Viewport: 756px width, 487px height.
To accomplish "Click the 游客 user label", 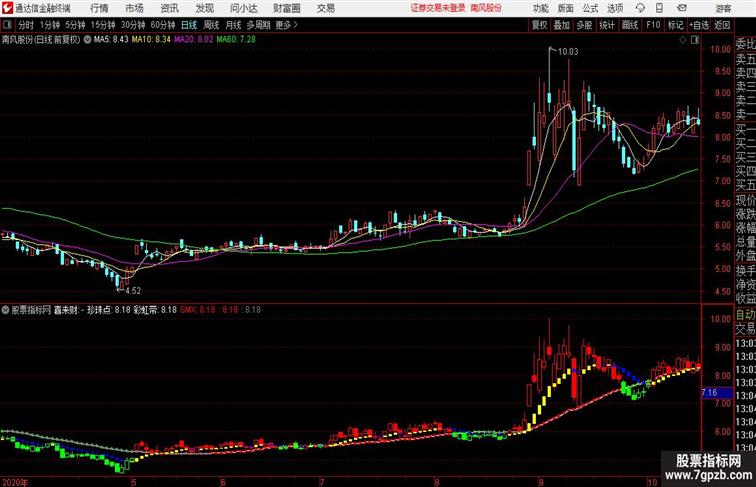I will [x=723, y=8].
